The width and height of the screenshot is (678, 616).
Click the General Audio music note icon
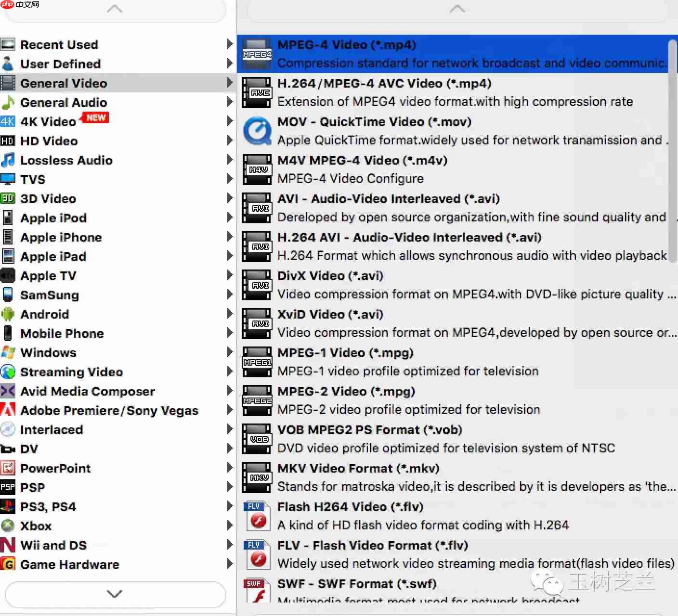pos(8,103)
